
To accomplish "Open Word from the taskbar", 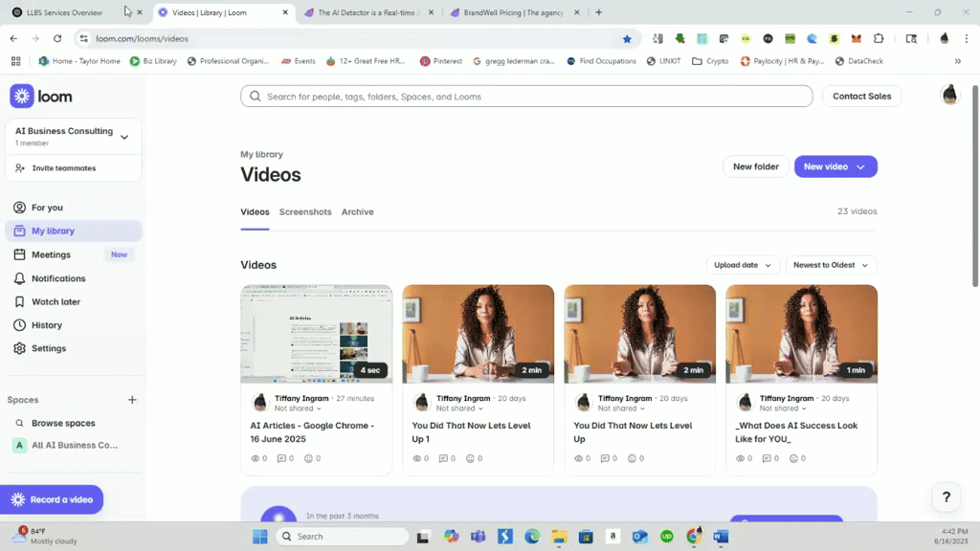I will coord(720,537).
